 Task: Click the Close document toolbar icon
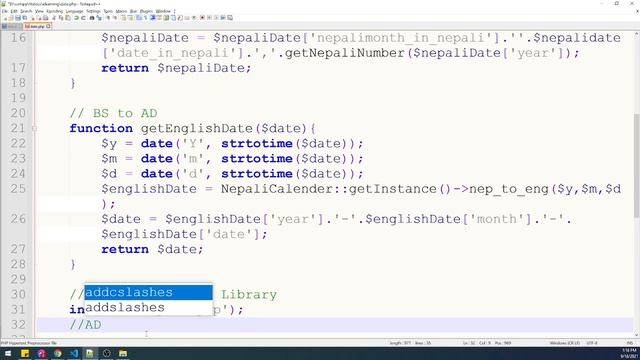coord(33,18)
